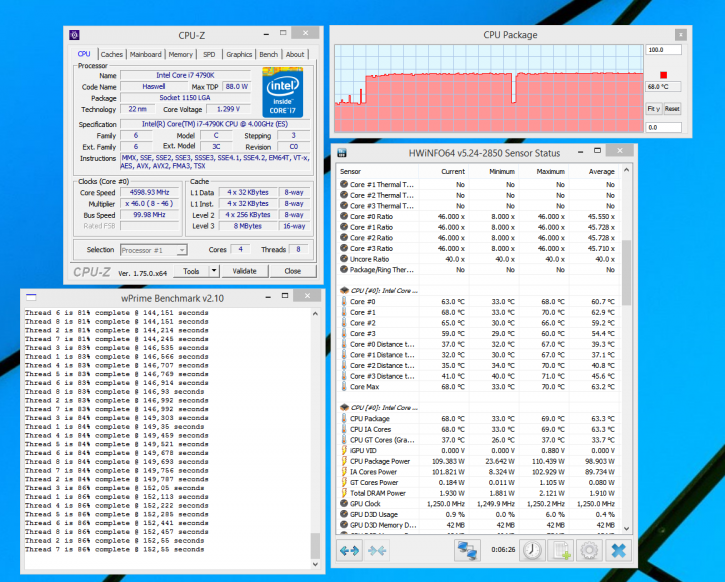
Task: Click Total DRAM Power lightning icon
Action: click(344, 493)
